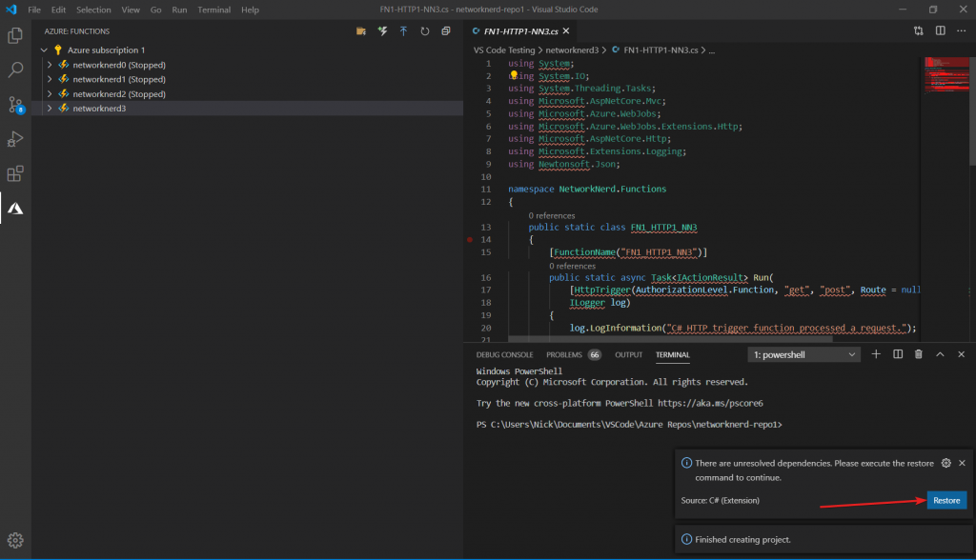Select the Terminal panel tab
976x560 pixels.
672,354
